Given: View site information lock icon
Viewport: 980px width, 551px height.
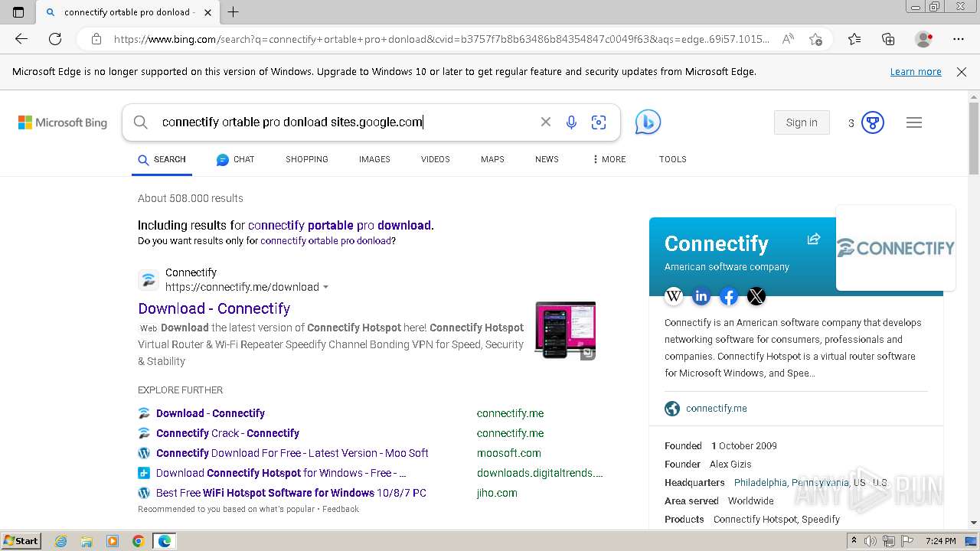Looking at the screenshot, I should click(x=96, y=39).
